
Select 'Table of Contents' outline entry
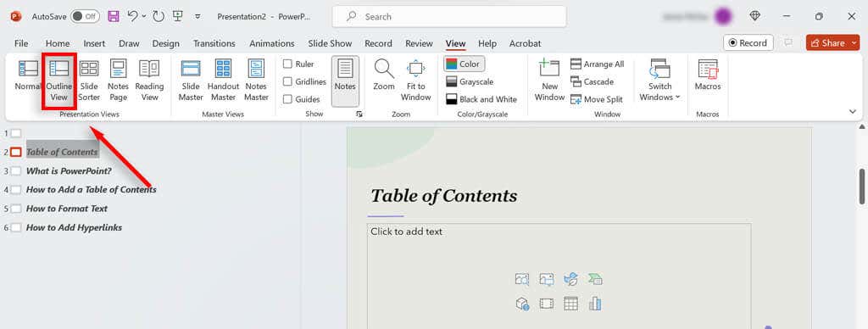click(62, 152)
